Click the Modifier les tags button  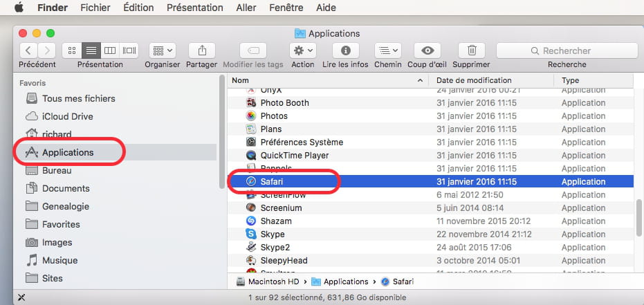pos(253,50)
